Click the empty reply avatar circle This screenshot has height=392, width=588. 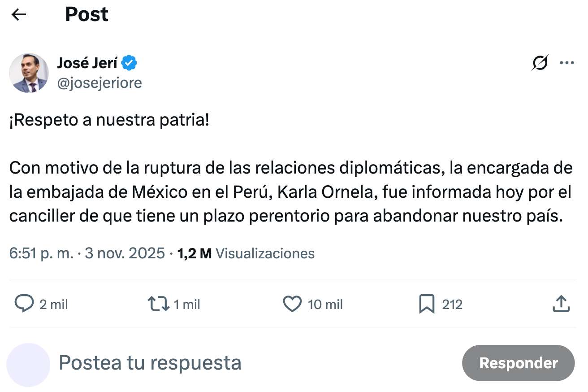(x=29, y=363)
